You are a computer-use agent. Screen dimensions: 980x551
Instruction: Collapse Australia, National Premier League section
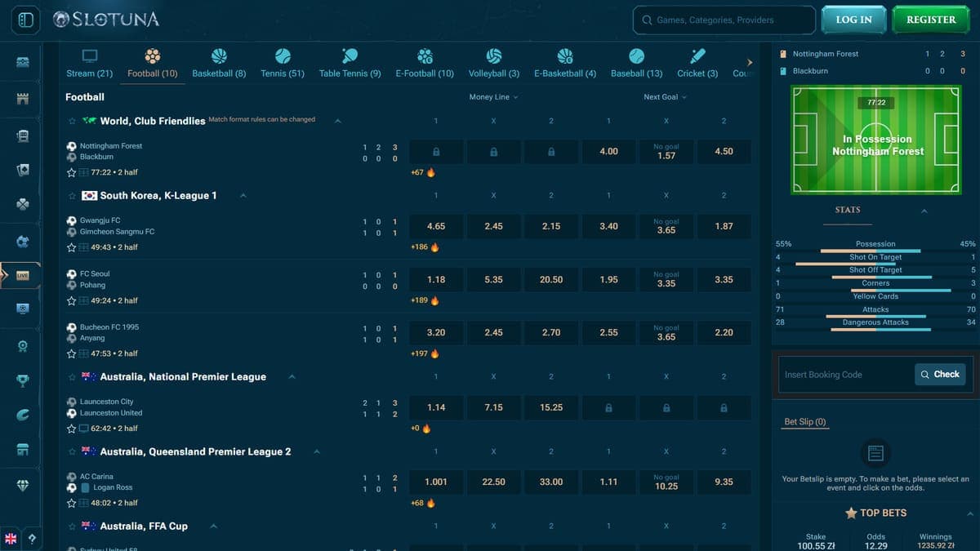[x=292, y=377]
